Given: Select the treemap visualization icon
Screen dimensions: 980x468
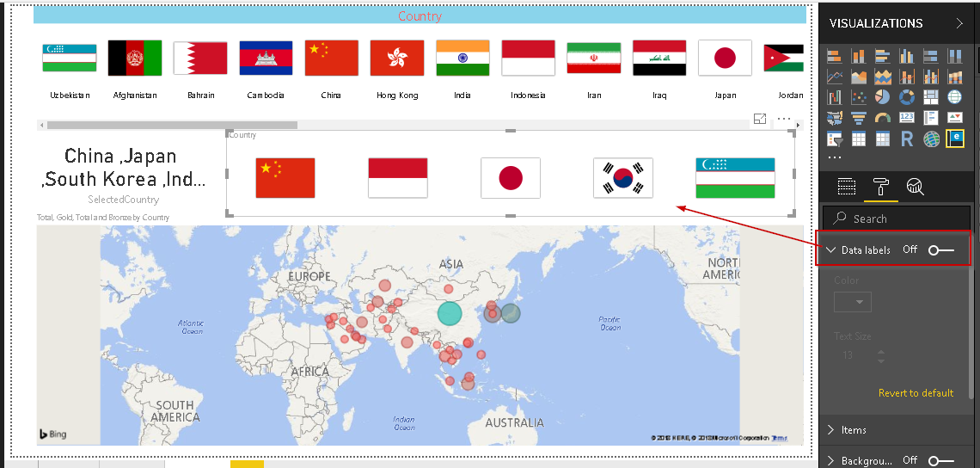Looking at the screenshot, I should (931, 97).
